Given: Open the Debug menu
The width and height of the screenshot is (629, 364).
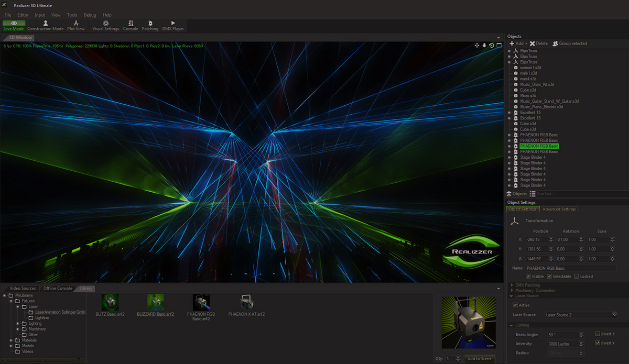Looking at the screenshot, I should tap(90, 15).
